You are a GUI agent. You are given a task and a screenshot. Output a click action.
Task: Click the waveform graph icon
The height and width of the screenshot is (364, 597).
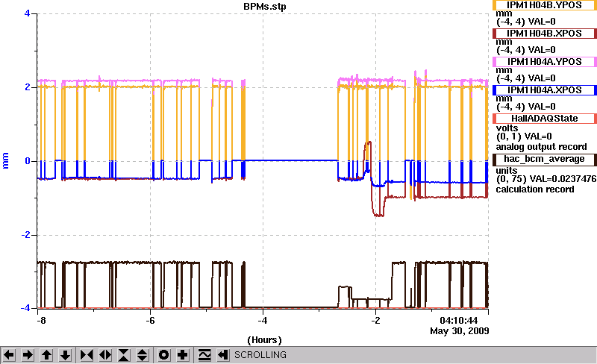204,355
